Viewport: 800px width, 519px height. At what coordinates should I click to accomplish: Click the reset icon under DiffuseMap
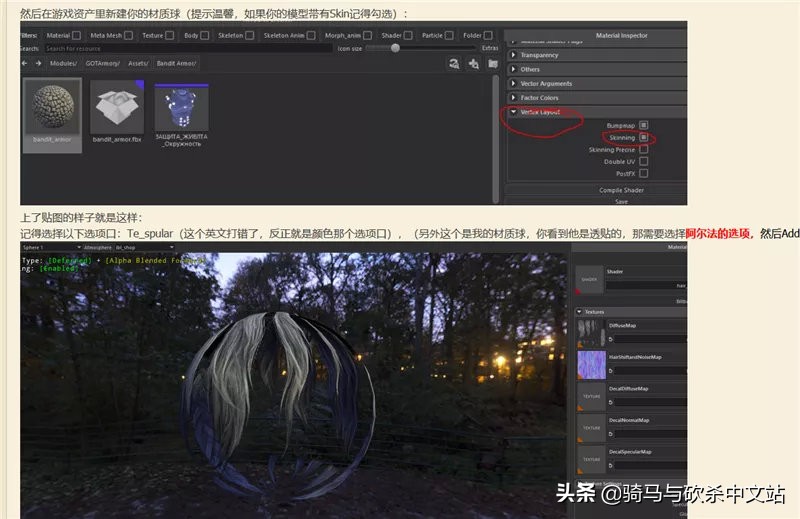pos(609,339)
